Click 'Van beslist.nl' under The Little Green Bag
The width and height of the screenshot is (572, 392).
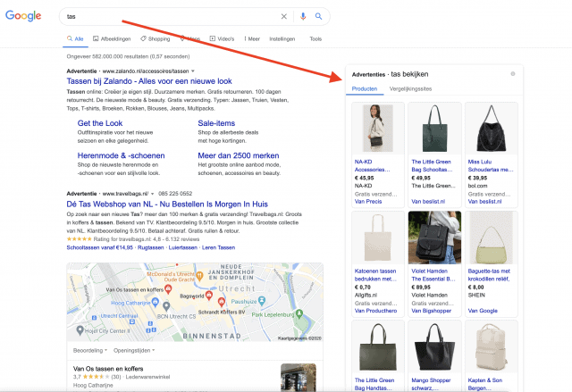(x=428, y=202)
